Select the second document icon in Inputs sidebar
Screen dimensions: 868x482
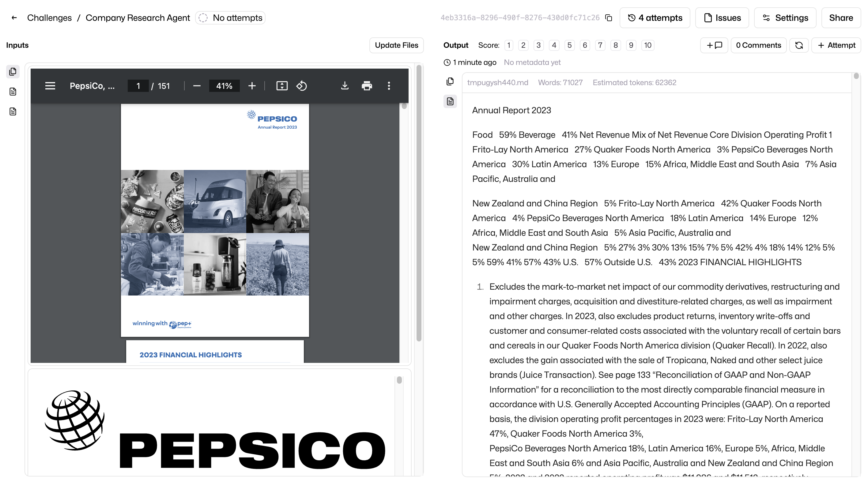click(13, 111)
